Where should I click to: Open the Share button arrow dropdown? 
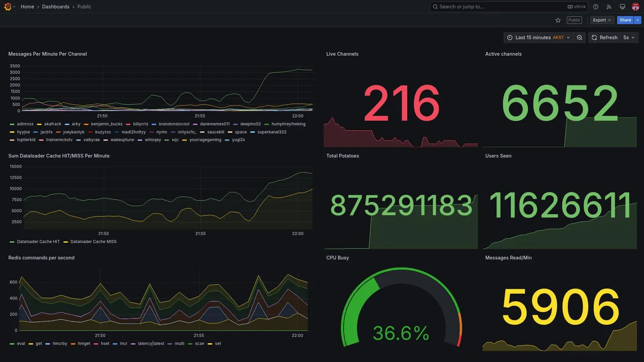(x=638, y=20)
